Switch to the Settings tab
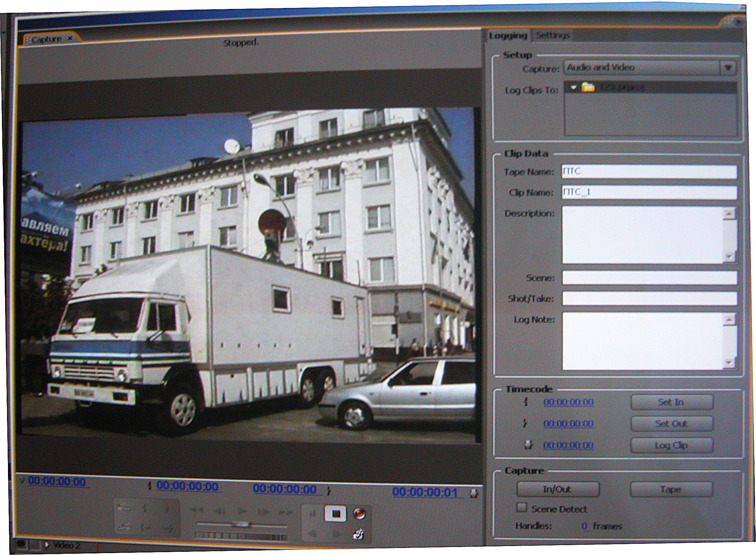 point(552,35)
